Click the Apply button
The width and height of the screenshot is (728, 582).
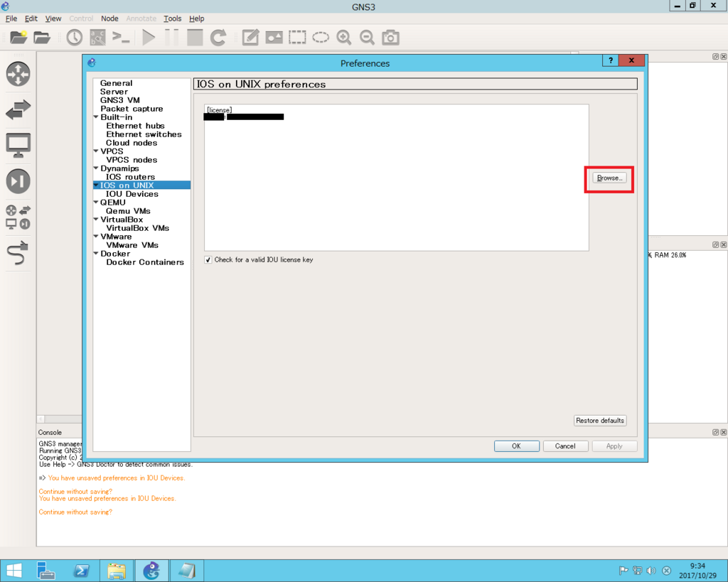click(x=614, y=446)
